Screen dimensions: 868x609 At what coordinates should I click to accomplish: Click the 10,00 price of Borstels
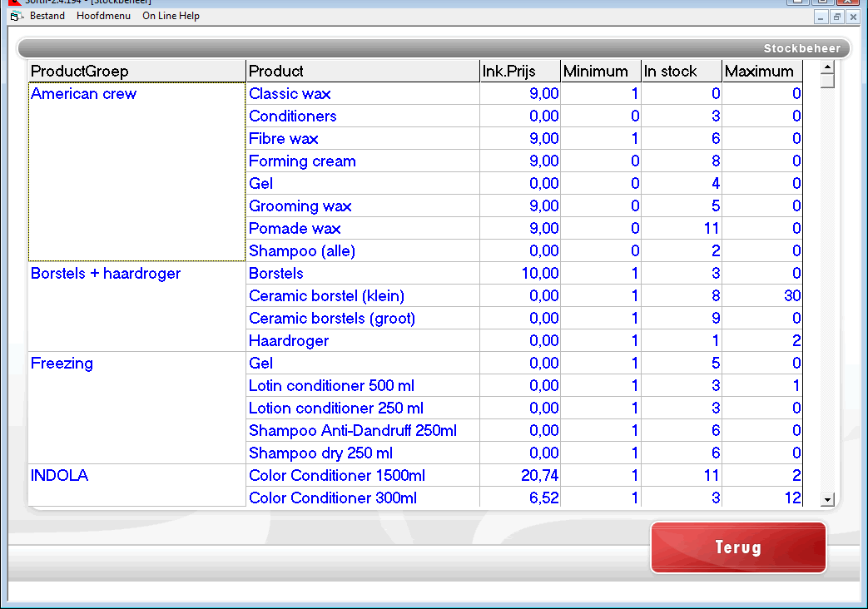520,274
